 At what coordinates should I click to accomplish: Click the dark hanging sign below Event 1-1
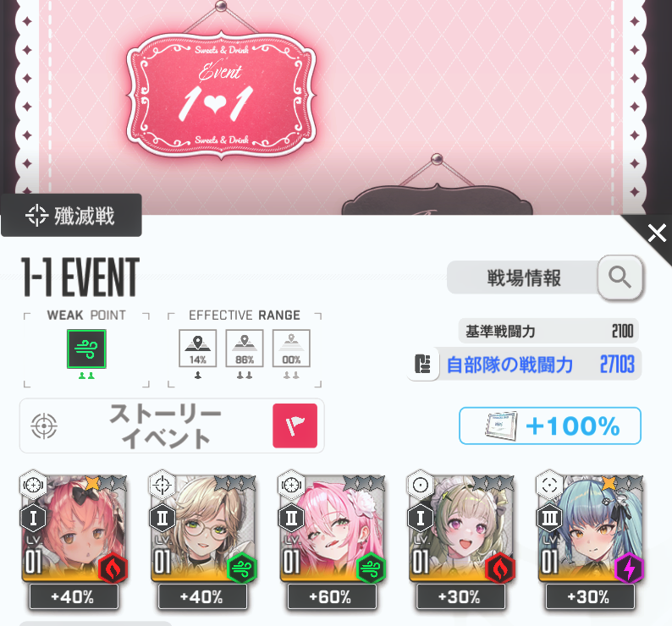click(x=438, y=200)
